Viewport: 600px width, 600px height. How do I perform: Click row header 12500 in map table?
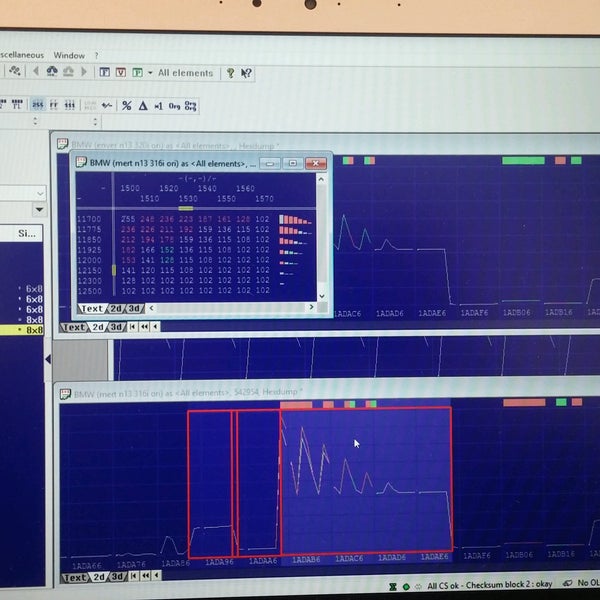coord(89,290)
